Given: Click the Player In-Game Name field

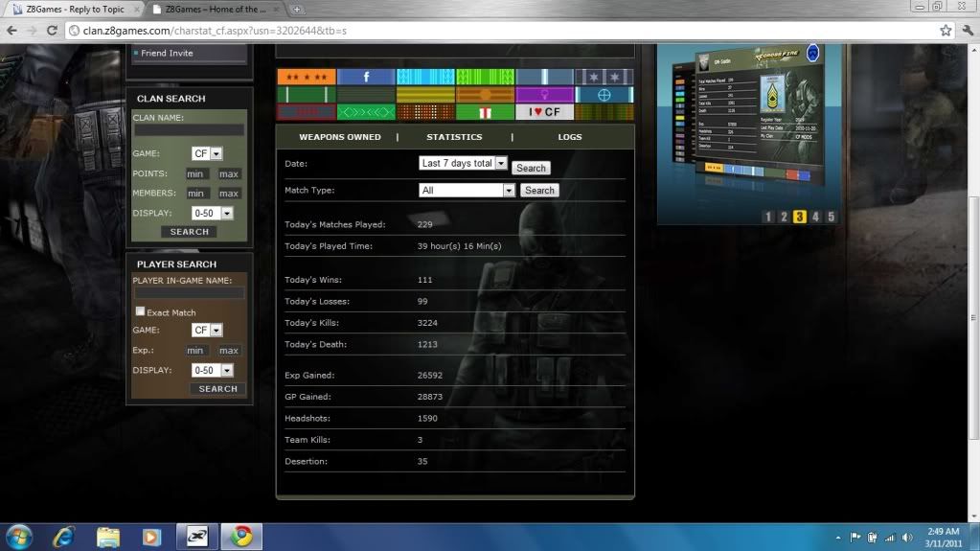Looking at the screenshot, I should point(189,293).
